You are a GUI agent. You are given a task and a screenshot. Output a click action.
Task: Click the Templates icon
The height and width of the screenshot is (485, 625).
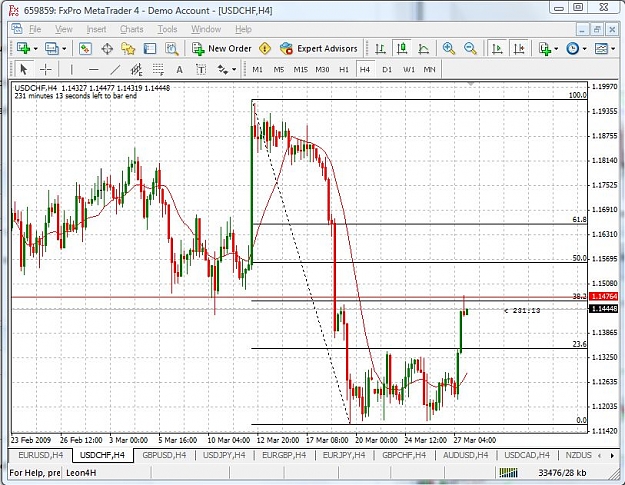(x=601, y=49)
